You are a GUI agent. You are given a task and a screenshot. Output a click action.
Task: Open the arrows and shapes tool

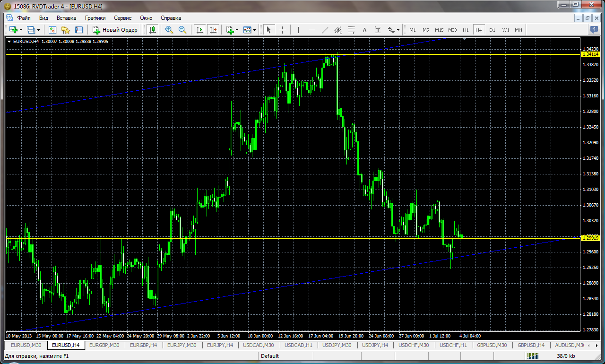point(391,30)
